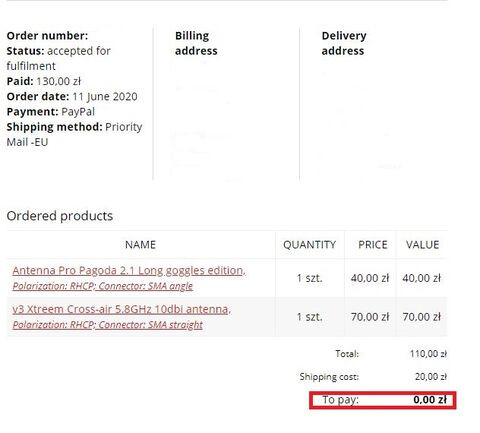Click the Polarization RHCP SMA straight link
480x433 pixels.
point(107,325)
